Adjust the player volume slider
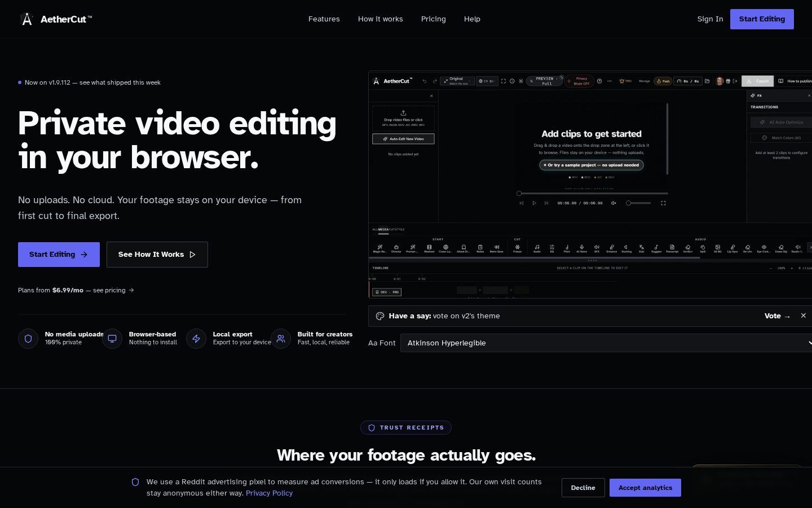This screenshot has height=508, width=812. [638, 203]
